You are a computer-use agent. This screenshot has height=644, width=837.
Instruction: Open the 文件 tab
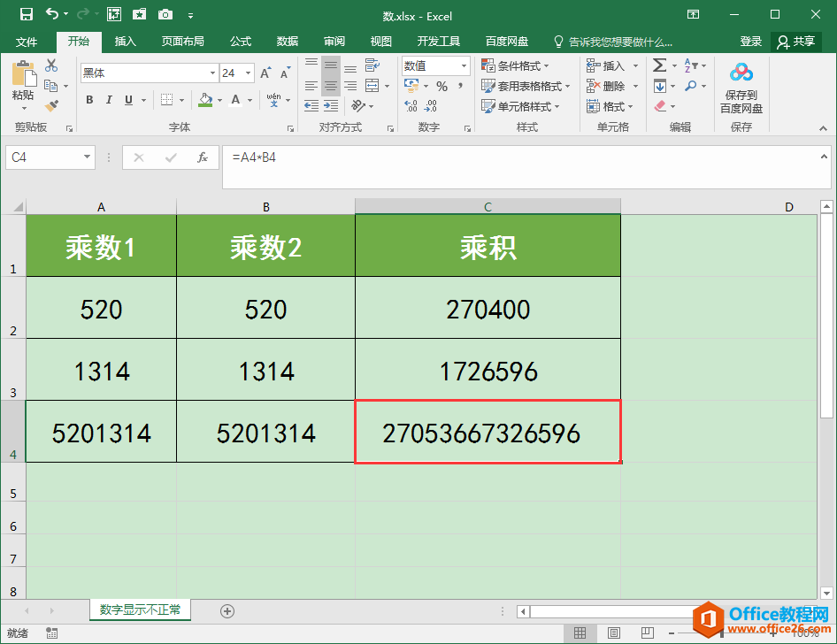(x=27, y=42)
